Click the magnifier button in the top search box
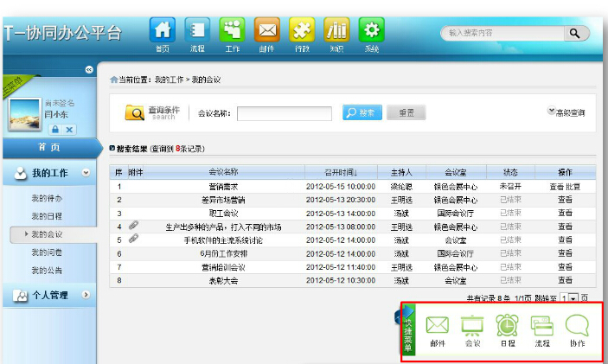 coord(574,34)
